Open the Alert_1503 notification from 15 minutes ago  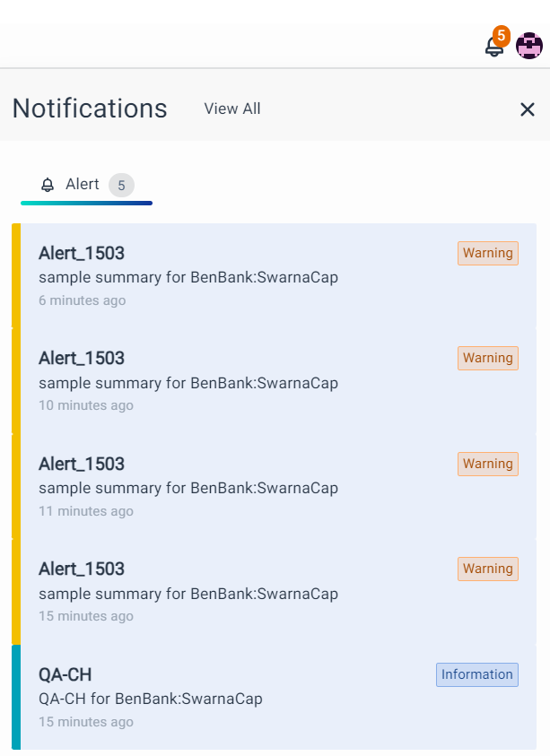[82, 569]
